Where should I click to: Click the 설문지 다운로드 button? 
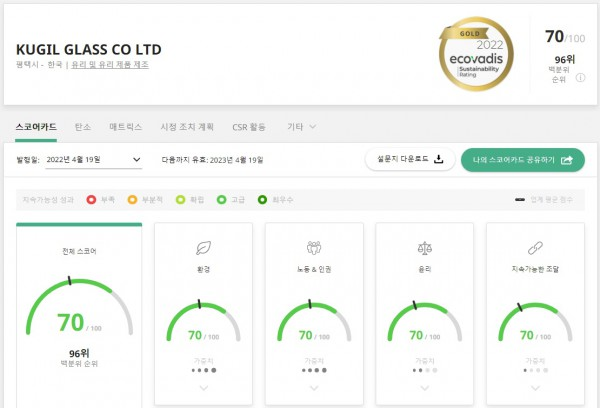tap(410, 159)
